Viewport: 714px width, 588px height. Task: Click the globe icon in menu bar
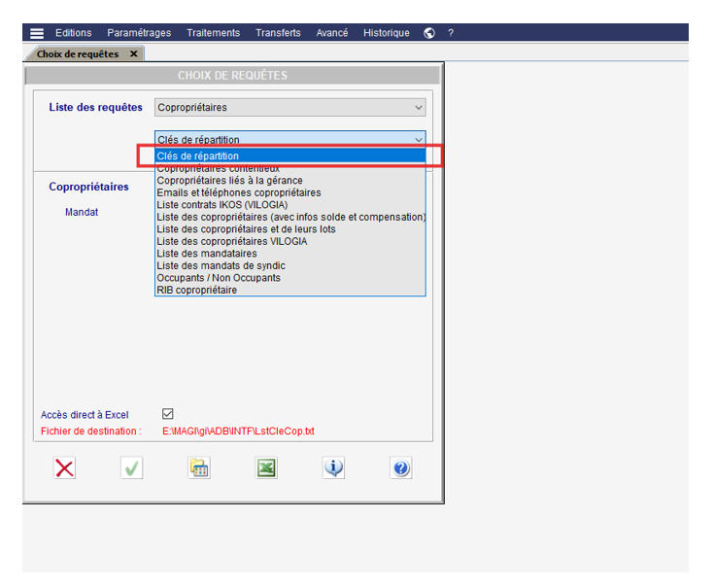coord(429,33)
